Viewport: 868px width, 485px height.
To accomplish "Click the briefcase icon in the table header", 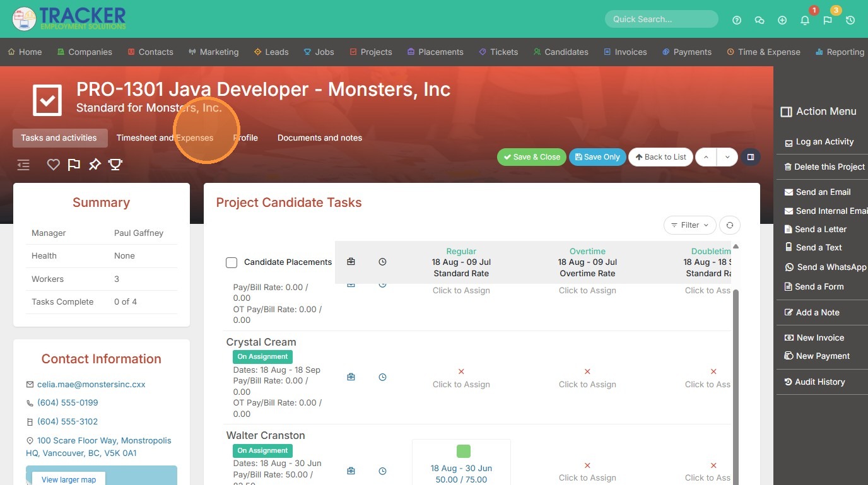I will (x=351, y=262).
